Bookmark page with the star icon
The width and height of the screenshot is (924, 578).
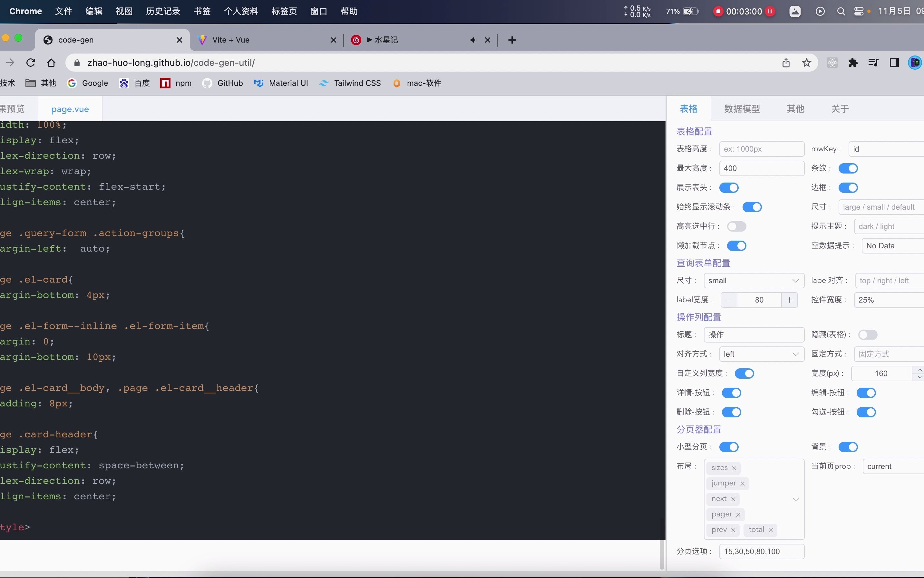point(806,63)
